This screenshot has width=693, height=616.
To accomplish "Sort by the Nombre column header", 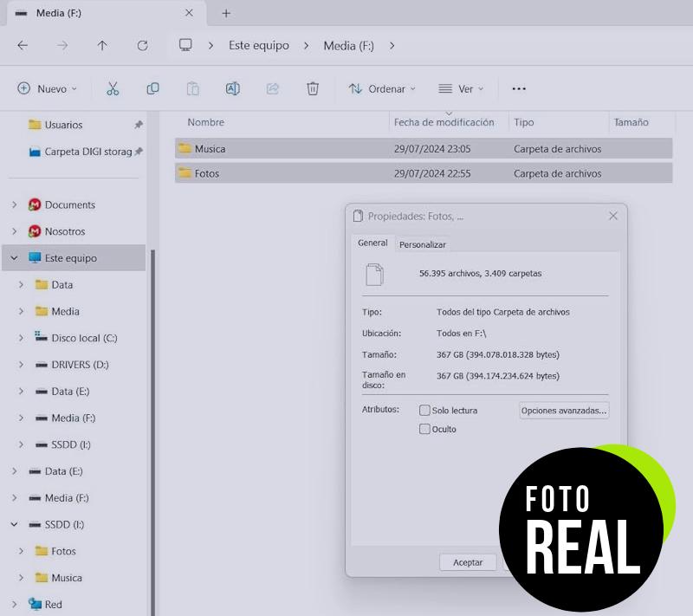I will coord(205,122).
